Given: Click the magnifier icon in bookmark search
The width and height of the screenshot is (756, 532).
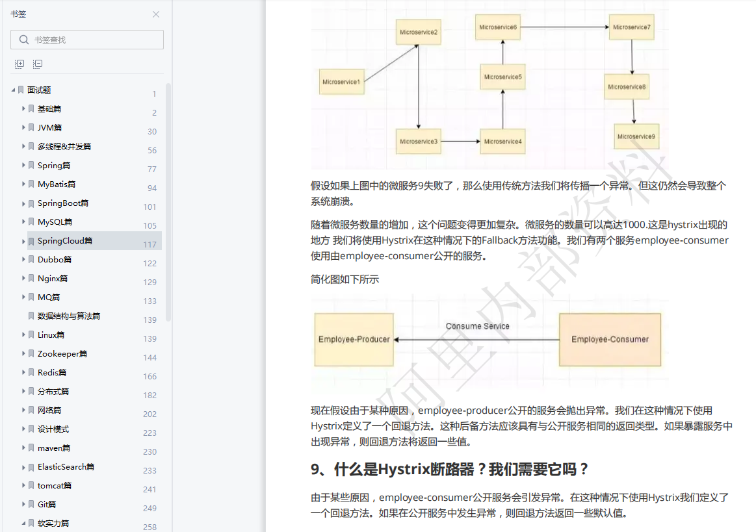Looking at the screenshot, I should point(22,40).
